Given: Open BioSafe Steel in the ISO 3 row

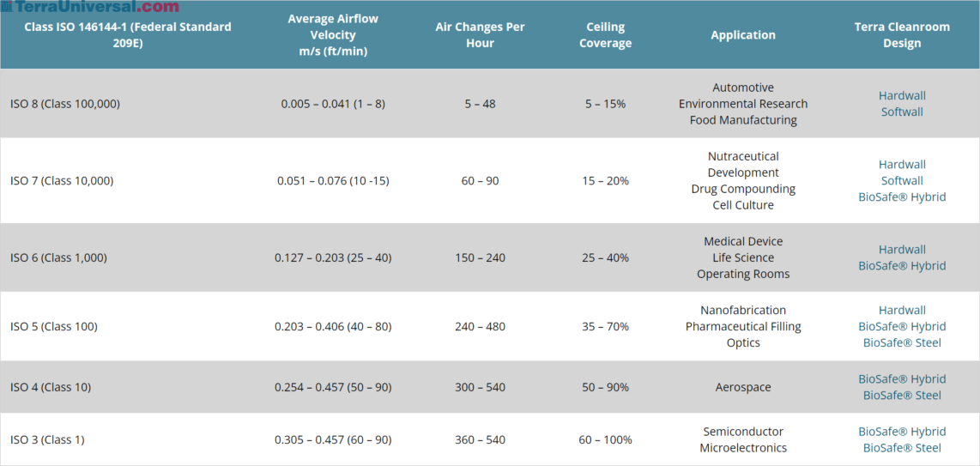Looking at the screenshot, I should pyautogui.click(x=902, y=447).
